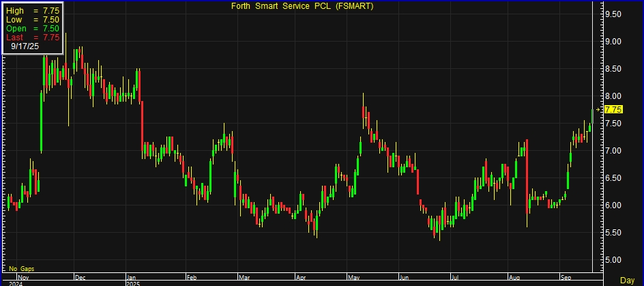Click the Nov marker on the time axis
The image size is (644, 286).
tap(23, 277)
